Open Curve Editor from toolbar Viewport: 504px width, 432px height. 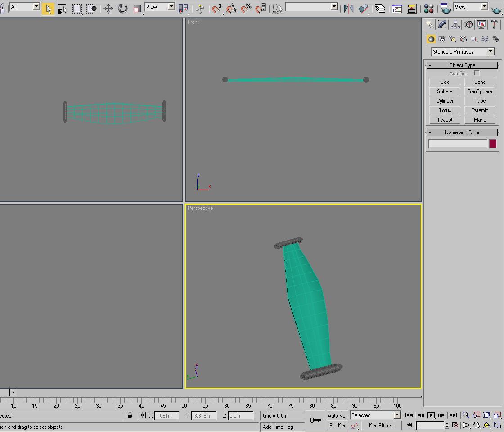397,9
